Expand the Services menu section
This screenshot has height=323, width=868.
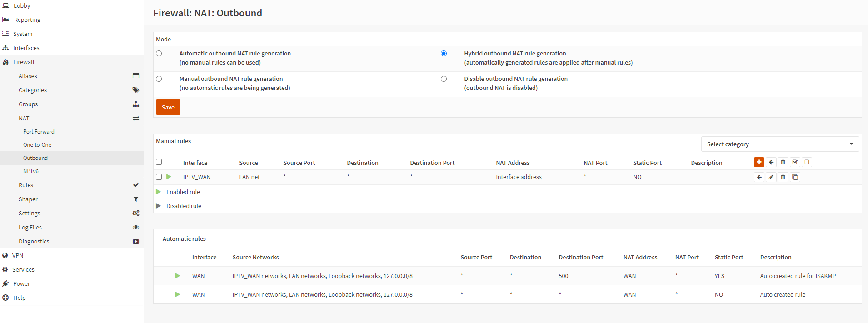point(72,269)
